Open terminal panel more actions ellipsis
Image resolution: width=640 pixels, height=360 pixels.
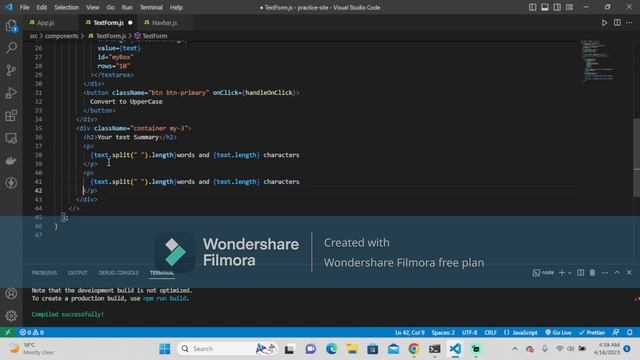pyautogui.click(x=605, y=273)
